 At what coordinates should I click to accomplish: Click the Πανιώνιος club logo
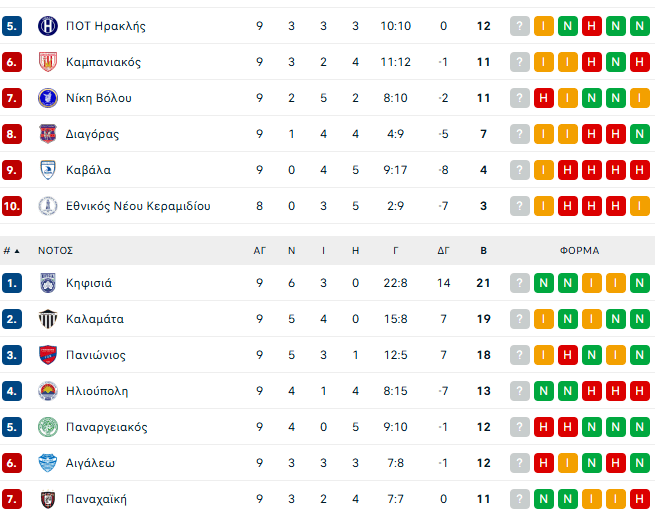tap(47, 355)
